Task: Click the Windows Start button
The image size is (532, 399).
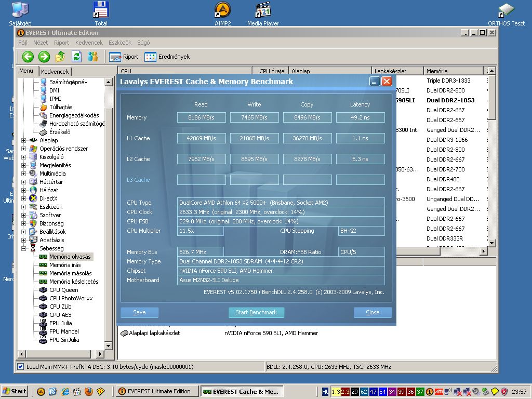Action: click(15, 391)
